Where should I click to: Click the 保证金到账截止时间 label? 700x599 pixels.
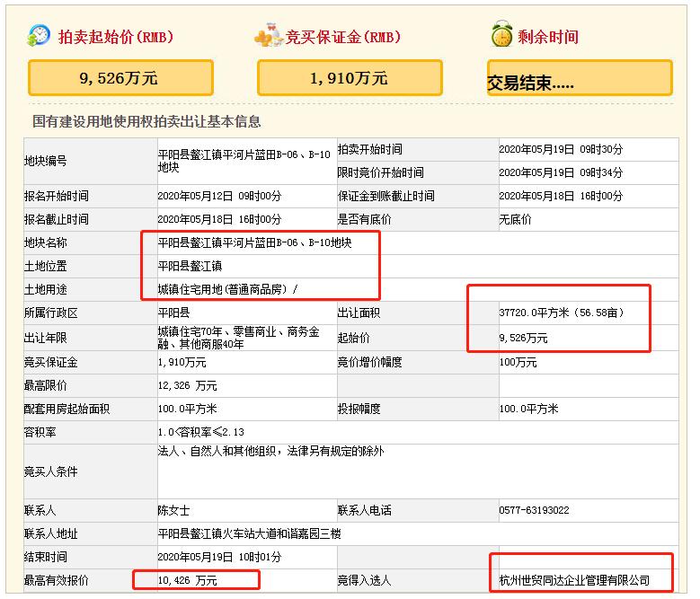click(385, 196)
